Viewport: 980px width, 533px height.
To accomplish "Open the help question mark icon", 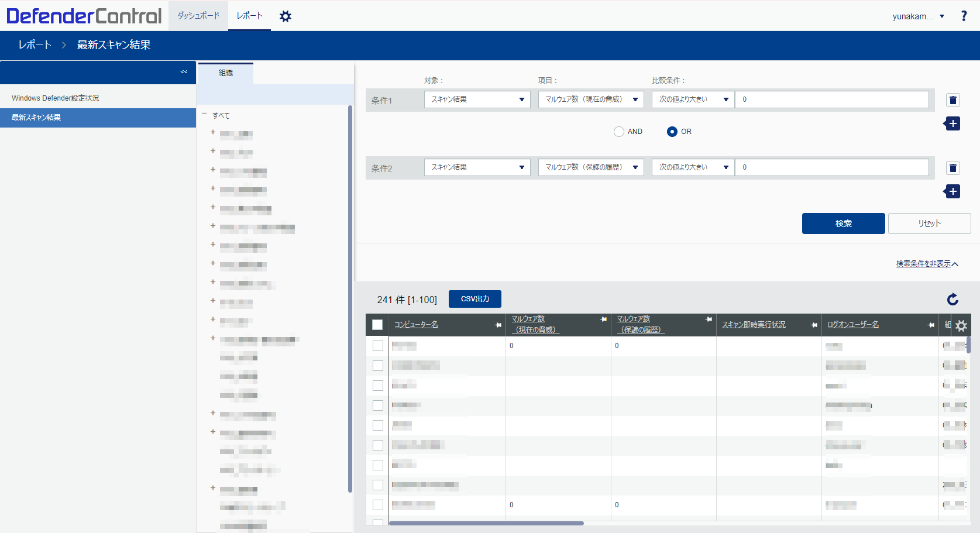I will coord(964,16).
